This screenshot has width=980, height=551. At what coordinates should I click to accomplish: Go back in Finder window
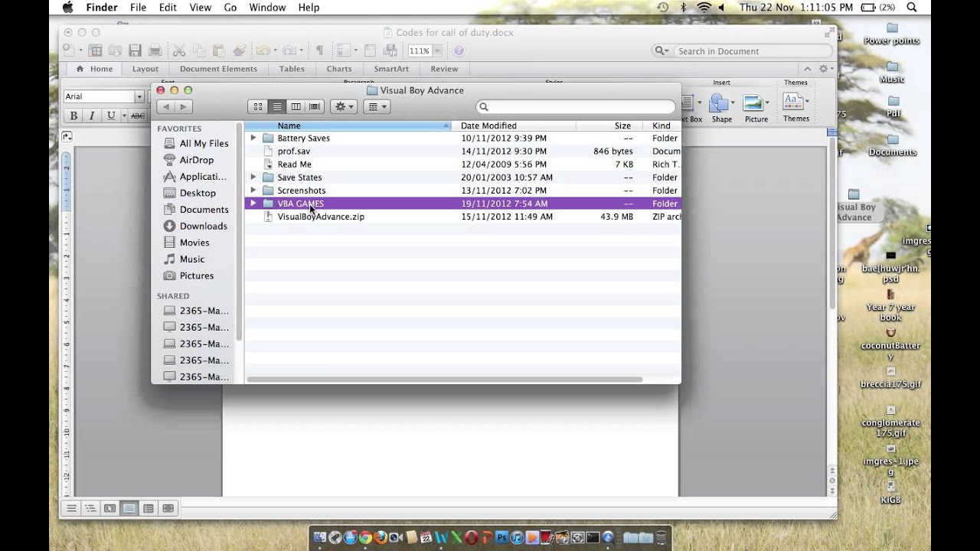[166, 106]
